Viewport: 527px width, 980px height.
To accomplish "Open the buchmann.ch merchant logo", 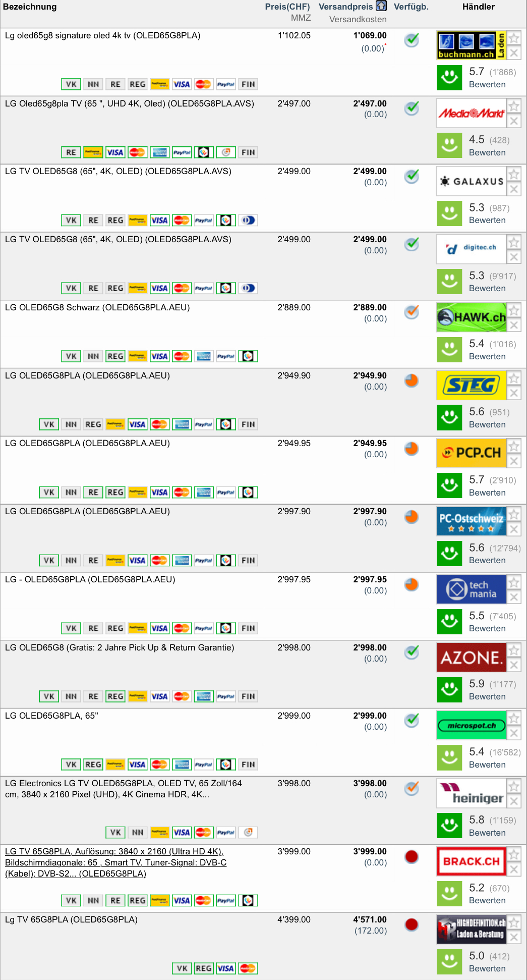I will (471, 45).
